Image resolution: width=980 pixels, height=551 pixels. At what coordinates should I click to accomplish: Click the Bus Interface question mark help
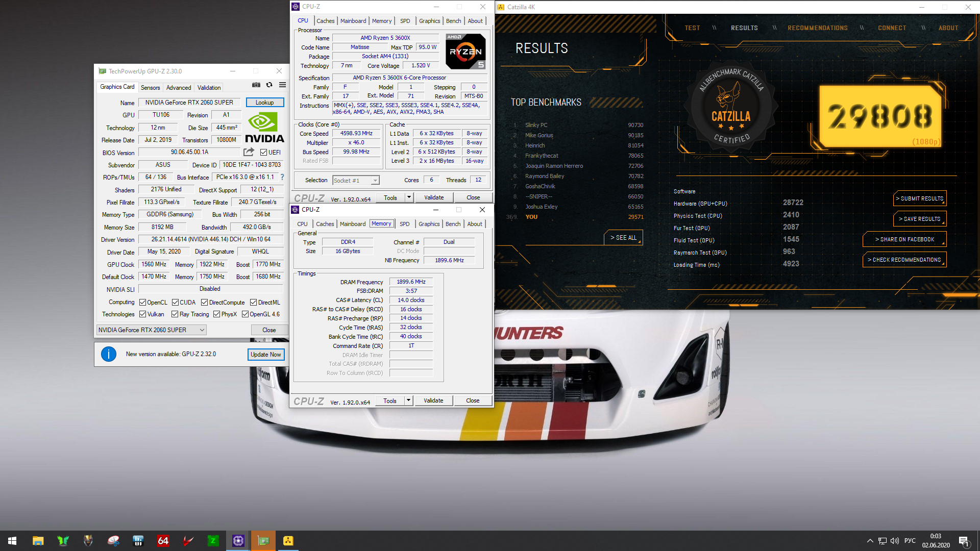[282, 177]
